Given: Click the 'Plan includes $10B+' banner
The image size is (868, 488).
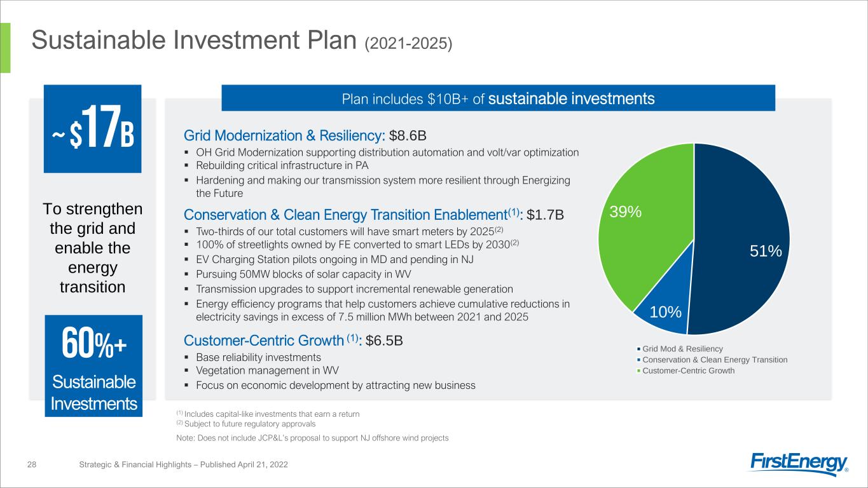Looking at the screenshot, I should [x=498, y=98].
